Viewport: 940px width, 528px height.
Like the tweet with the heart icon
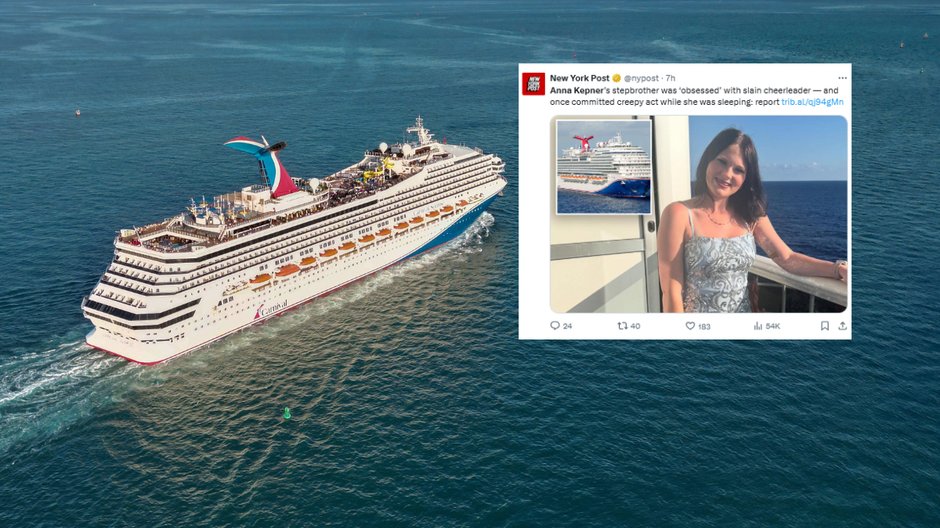[690, 326]
